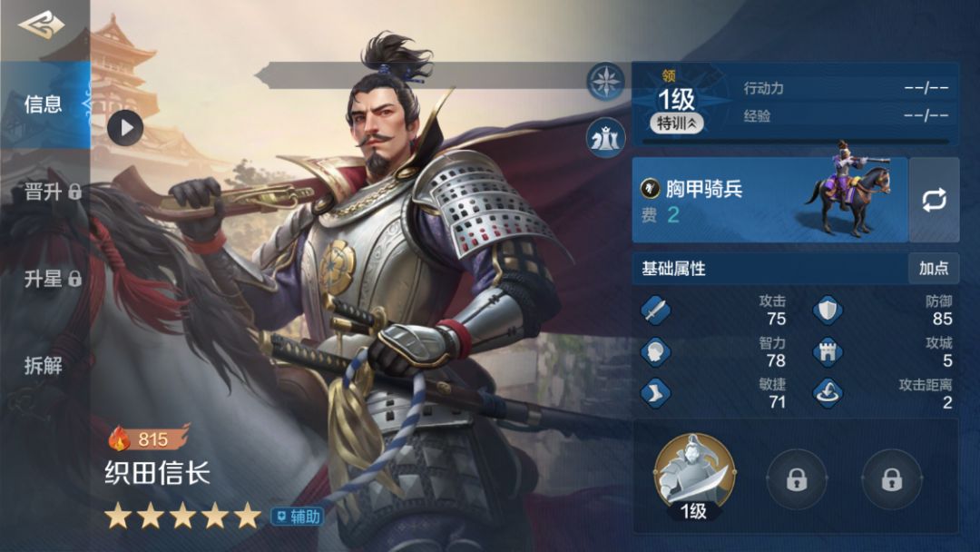This screenshot has height=552, width=980.
Task: Click the chess pieces formation icon
Action: pos(605,137)
